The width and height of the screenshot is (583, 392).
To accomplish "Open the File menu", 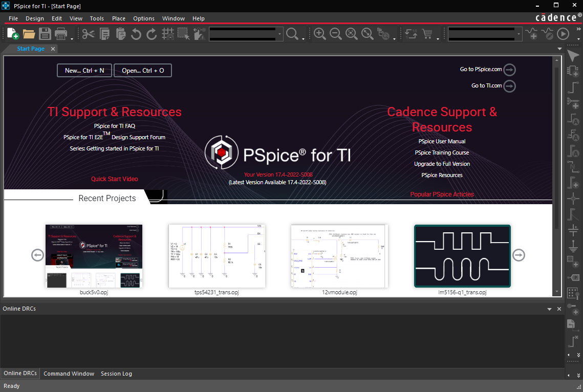I will click(13, 18).
